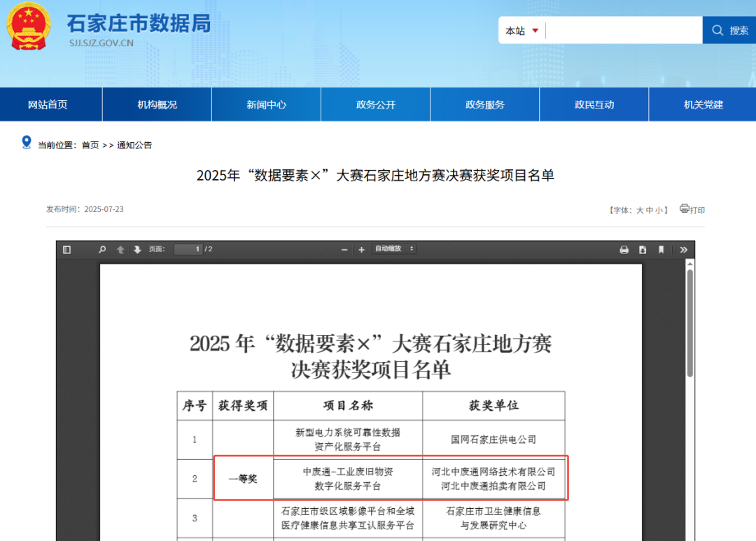This screenshot has height=541, width=756.
Task: Set font size to 大
Action: click(639, 210)
